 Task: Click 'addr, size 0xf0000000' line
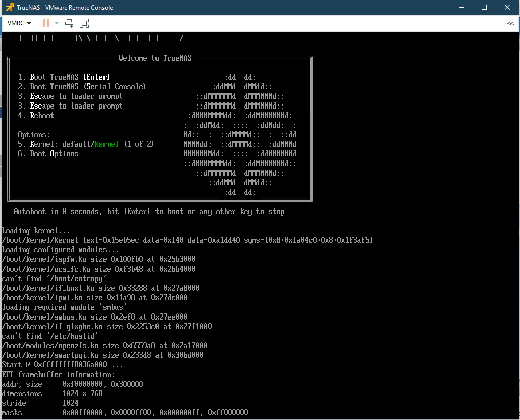[x=72, y=385]
